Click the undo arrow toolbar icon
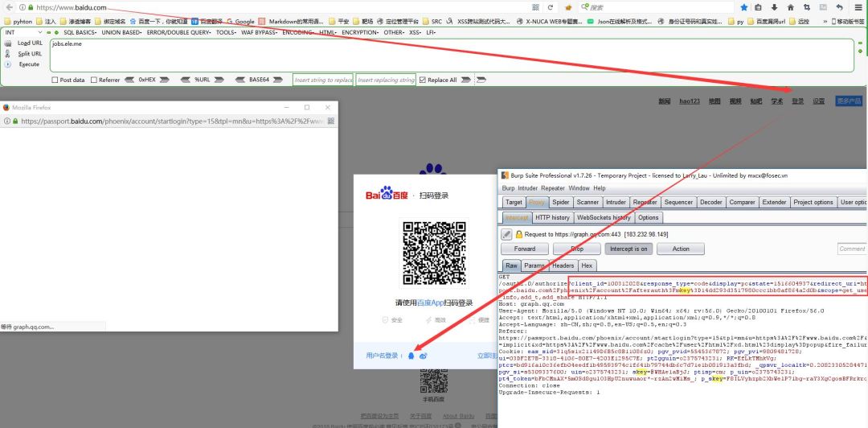The width and height of the screenshot is (868, 428). point(840,8)
